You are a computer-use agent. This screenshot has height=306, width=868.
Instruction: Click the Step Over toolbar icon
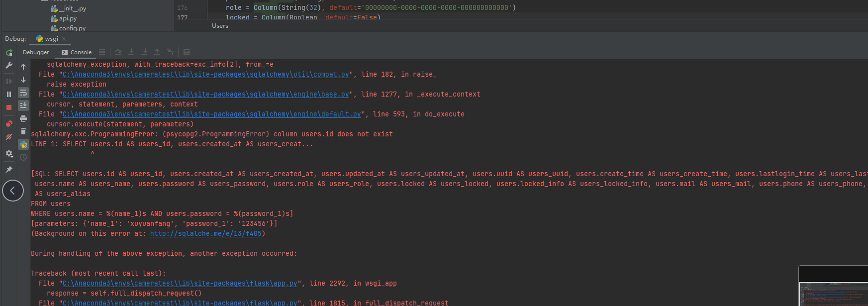[x=118, y=52]
